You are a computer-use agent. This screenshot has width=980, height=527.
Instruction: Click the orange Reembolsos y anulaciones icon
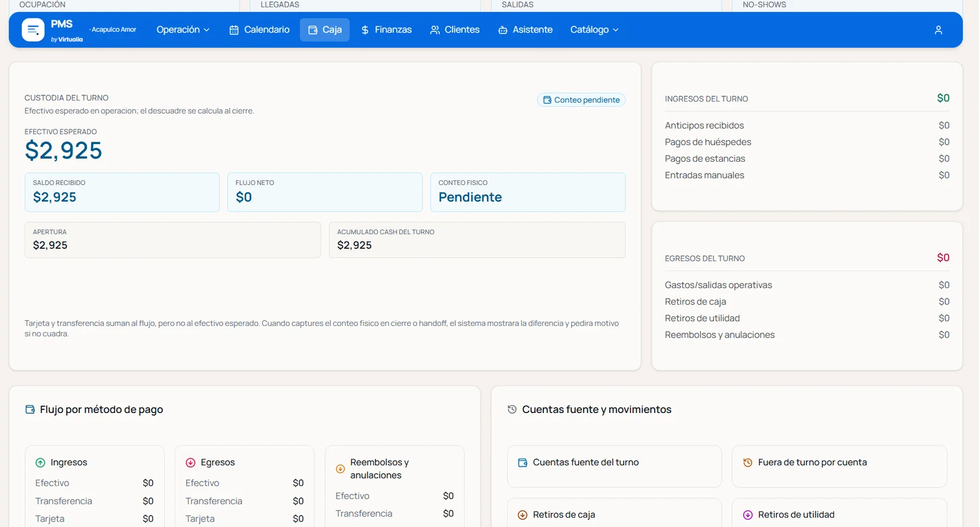point(341,469)
